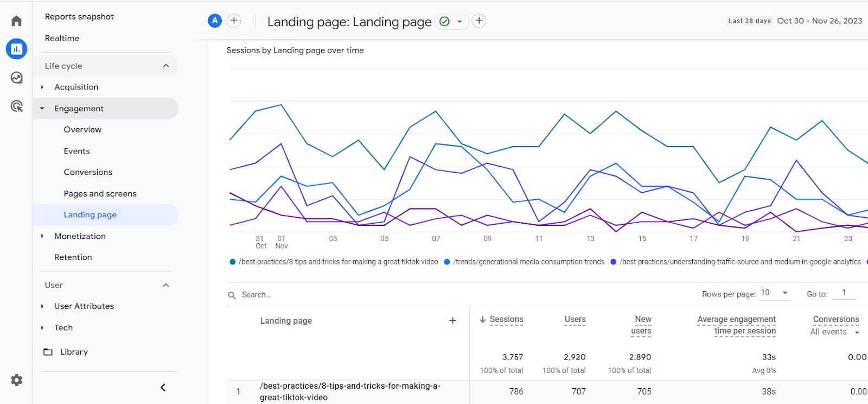Click the search magnifier icon in table
The width and height of the screenshot is (868, 404).
(x=232, y=295)
